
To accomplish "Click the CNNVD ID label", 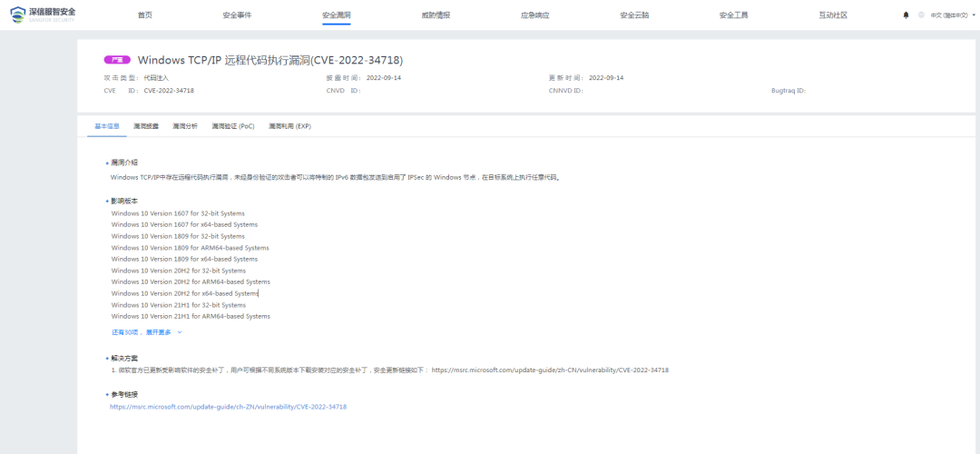I will (565, 91).
